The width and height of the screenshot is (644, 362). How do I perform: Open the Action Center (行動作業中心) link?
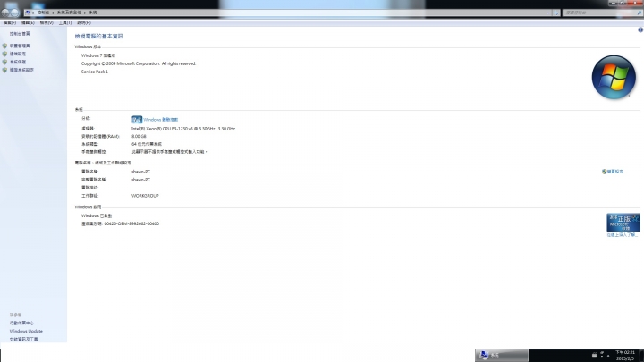[x=21, y=324]
